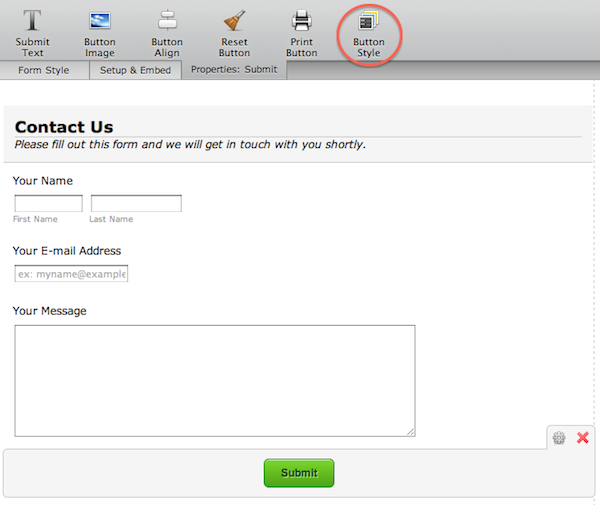Click the form subheading description text
This screenshot has width=600, height=505.
[190, 144]
